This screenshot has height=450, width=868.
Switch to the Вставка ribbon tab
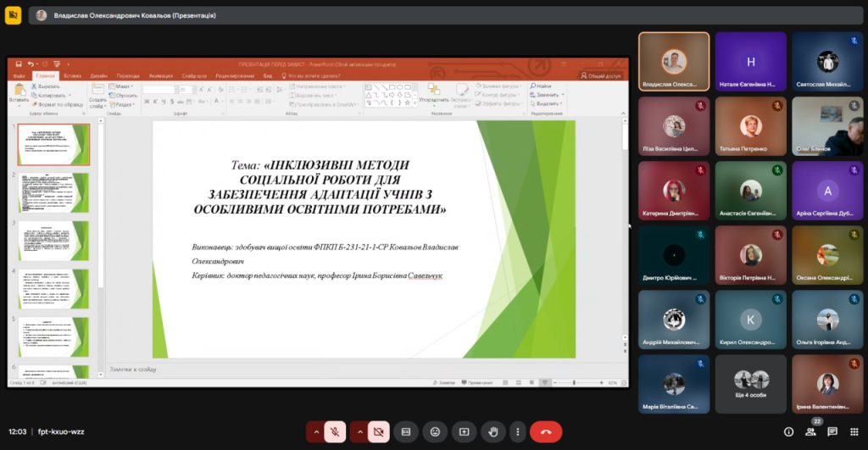point(72,75)
